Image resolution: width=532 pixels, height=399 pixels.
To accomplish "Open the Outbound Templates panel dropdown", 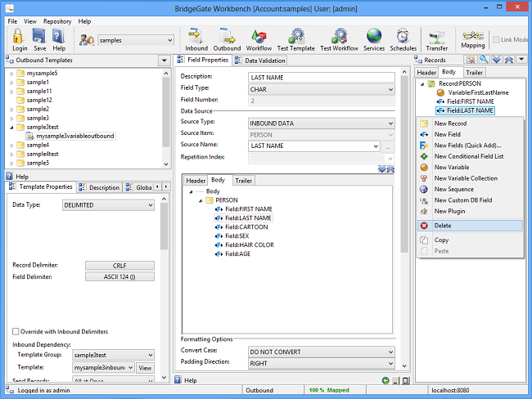I will [165, 61].
